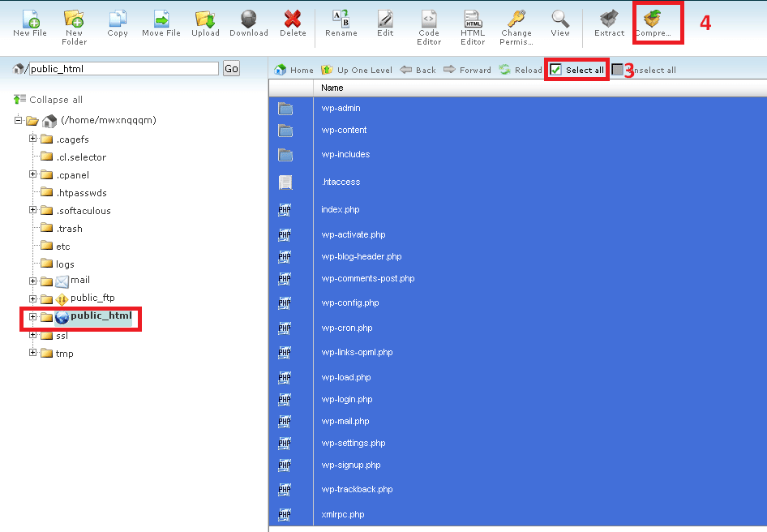The height and width of the screenshot is (532, 767).
Task: Create a New Folder from toolbar
Action: click(x=74, y=19)
